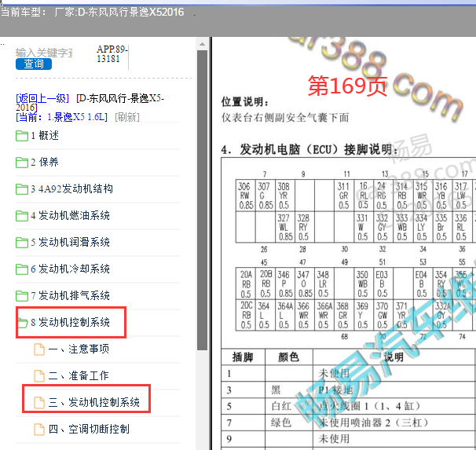This screenshot has height=450, width=476.
Task: Click document icon beside 三、发动机控制系统
Action: pyautogui.click(x=39, y=403)
